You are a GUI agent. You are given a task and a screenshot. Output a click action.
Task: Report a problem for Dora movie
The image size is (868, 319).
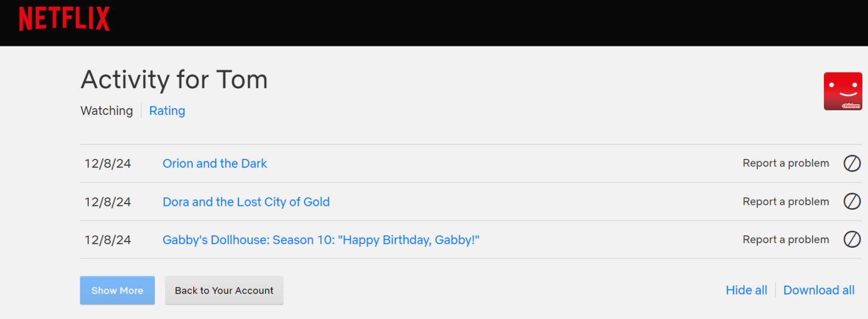coord(785,202)
